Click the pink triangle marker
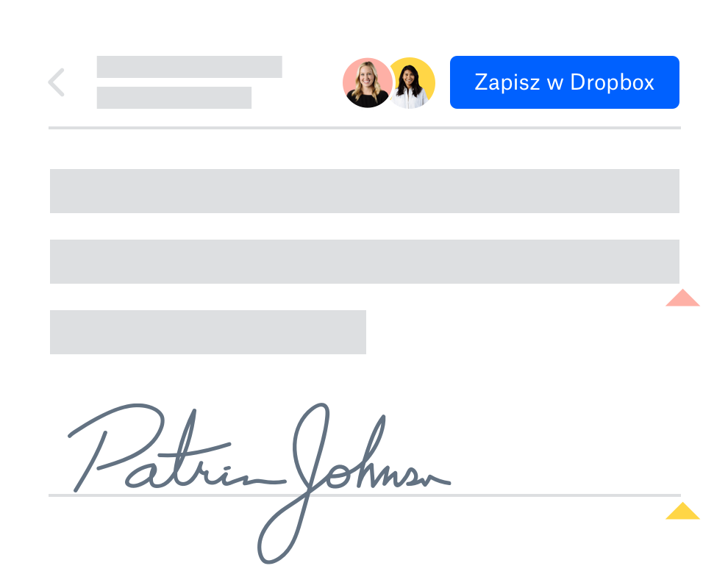Screen dimensions: 728x588 [x=682, y=298]
